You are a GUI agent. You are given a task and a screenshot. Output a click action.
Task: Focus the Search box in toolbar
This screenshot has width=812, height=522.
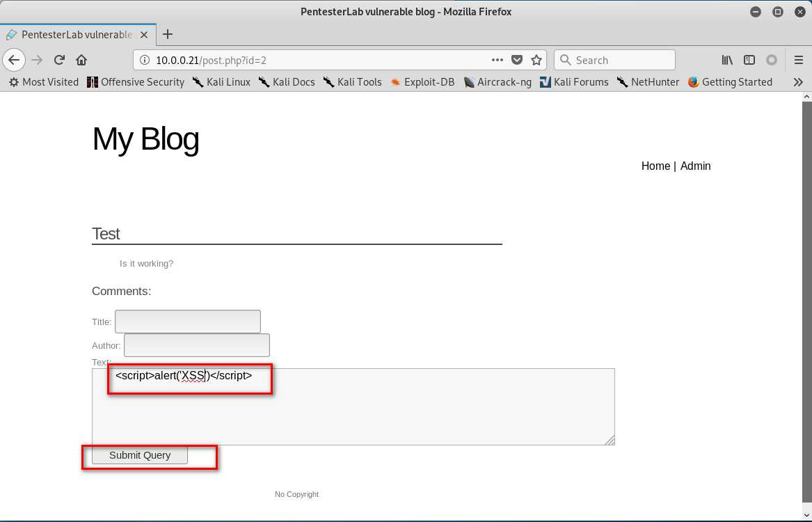(614, 60)
